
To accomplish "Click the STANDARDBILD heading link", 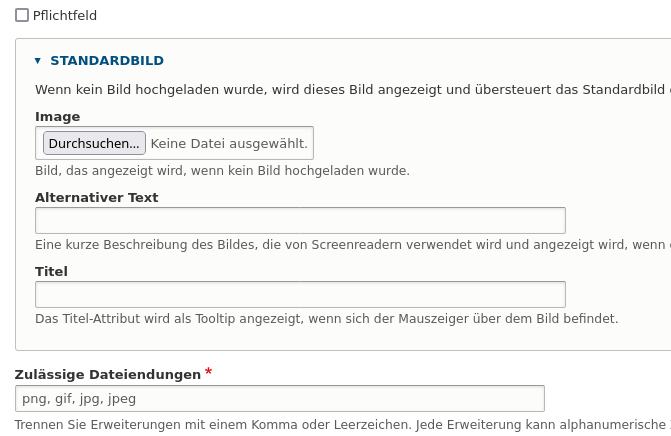I will [x=107, y=61].
